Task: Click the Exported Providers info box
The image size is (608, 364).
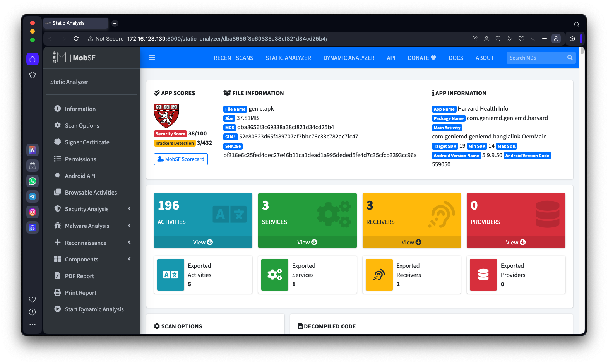Action: pyautogui.click(x=516, y=275)
